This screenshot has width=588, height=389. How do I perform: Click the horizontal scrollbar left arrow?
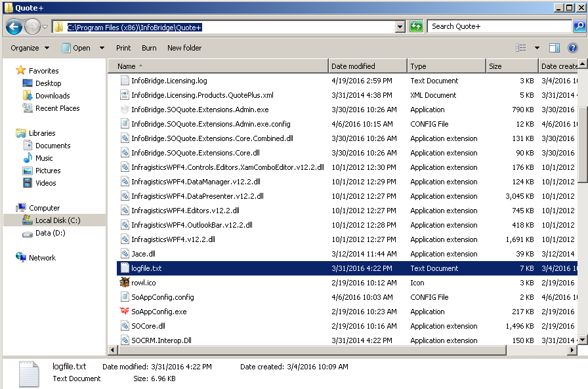click(112, 350)
